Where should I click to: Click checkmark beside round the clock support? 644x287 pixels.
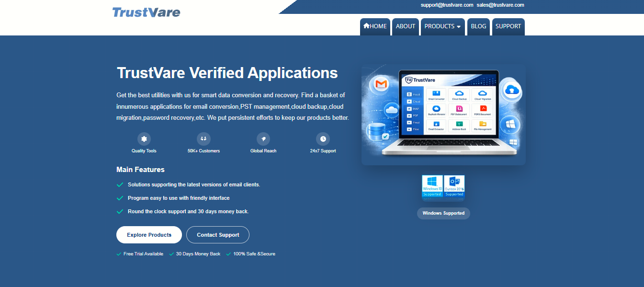point(120,211)
